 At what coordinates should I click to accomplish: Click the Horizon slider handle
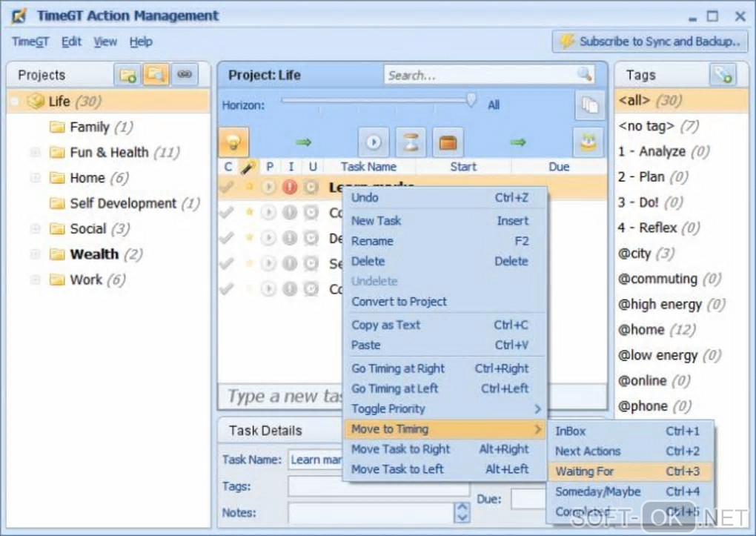tap(471, 100)
